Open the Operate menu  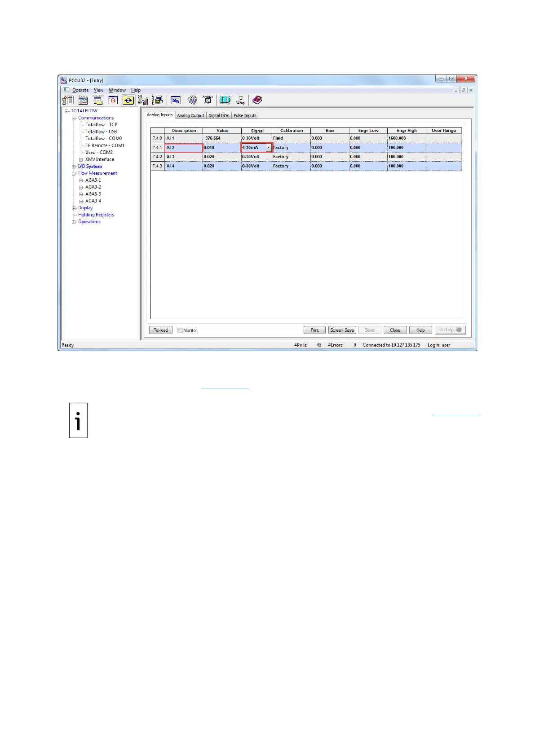coord(80,90)
